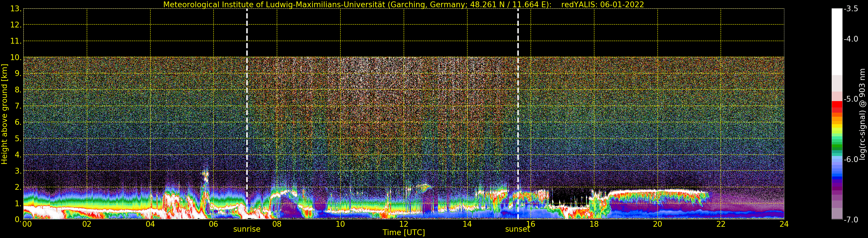Image resolution: width=868 pixels, height=238 pixels.
Task: Click the time axis tick label 04
Action: coord(150,224)
